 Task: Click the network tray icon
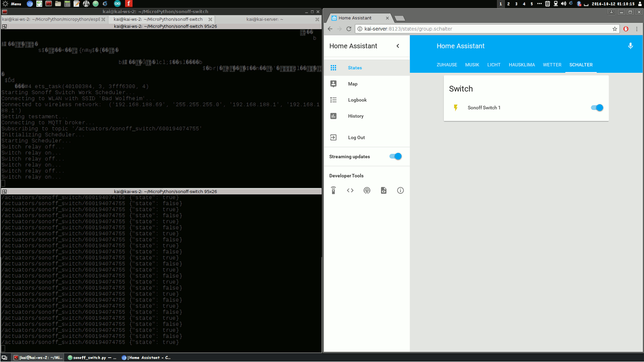click(555, 4)
